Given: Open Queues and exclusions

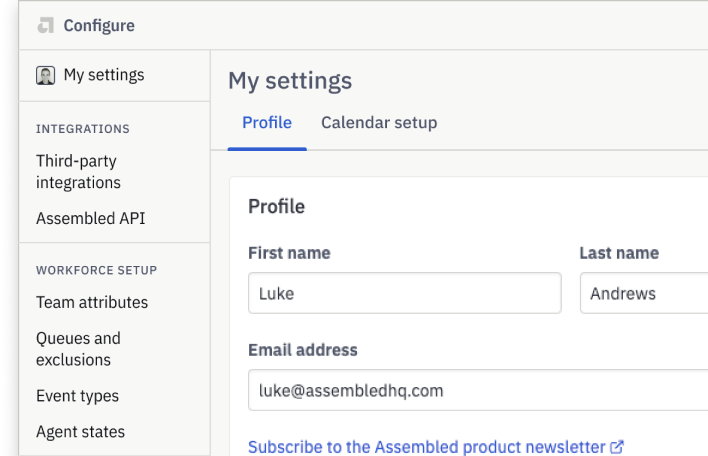Looking at the screenshot, I should tap(79, 349).
